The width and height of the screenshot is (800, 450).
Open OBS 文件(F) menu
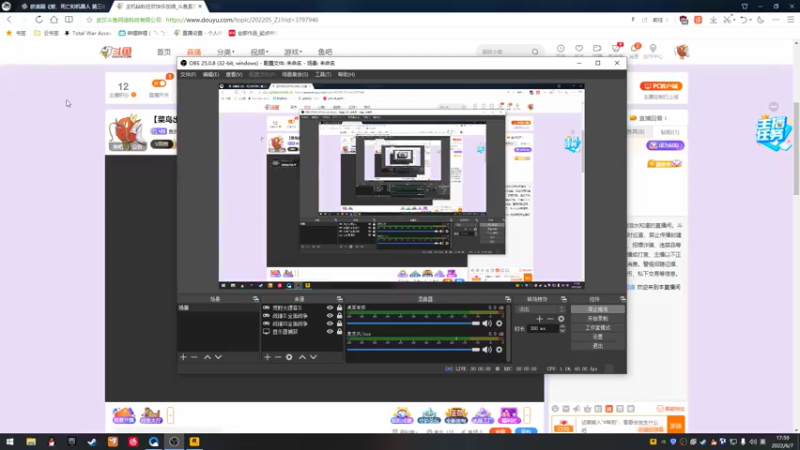(188, 74)
